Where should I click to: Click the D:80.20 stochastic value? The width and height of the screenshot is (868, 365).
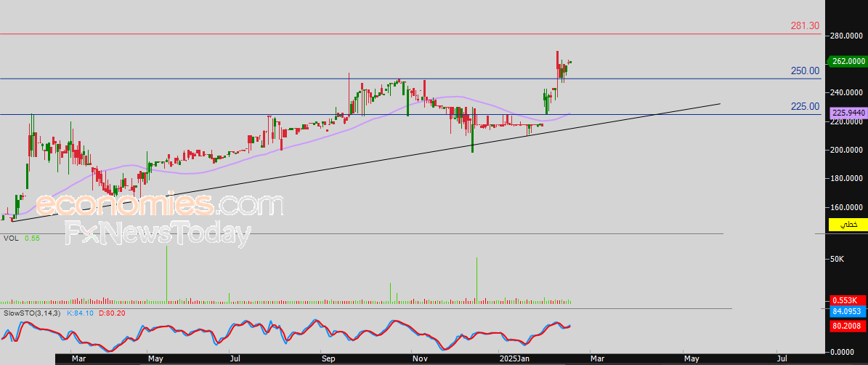tap(111, 313)
